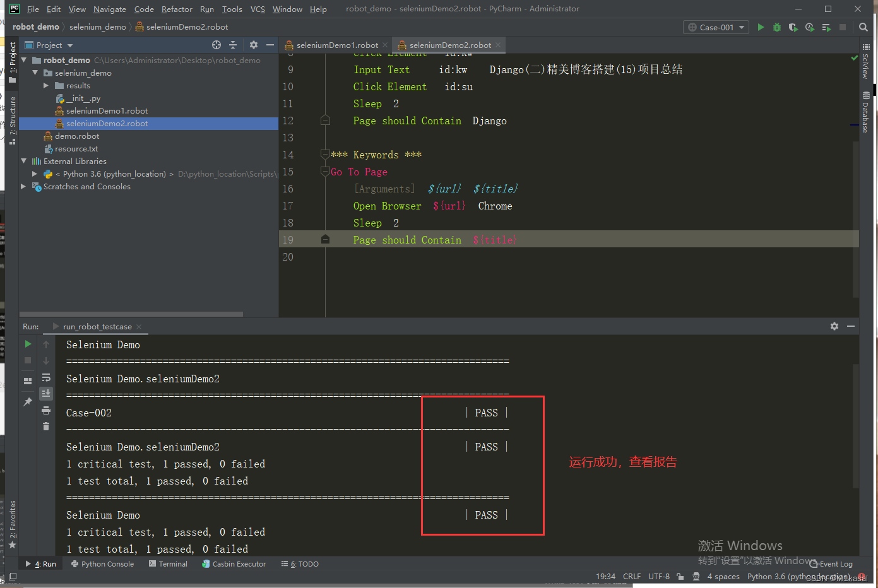
Task: Click the Down the stack trace arrow
Action: pos(46,360)
